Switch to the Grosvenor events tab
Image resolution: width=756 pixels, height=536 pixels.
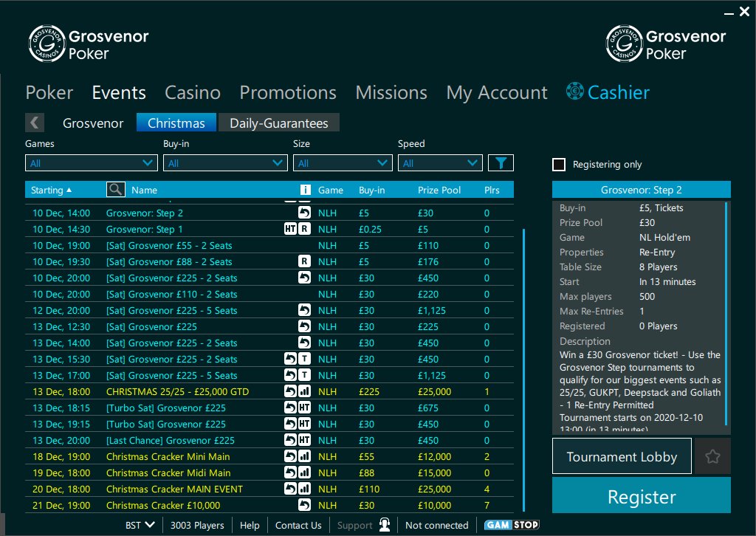(93, 123)
